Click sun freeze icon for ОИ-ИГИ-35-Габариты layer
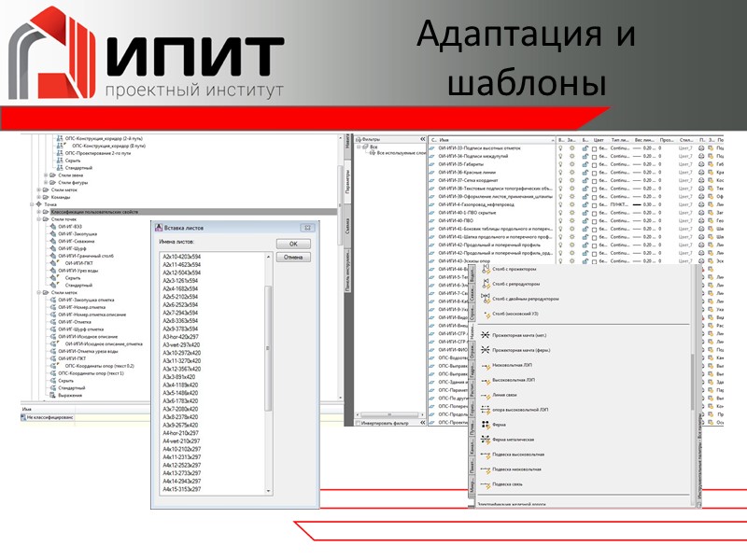The image size is (747, 560). click(x=572, y=164)
